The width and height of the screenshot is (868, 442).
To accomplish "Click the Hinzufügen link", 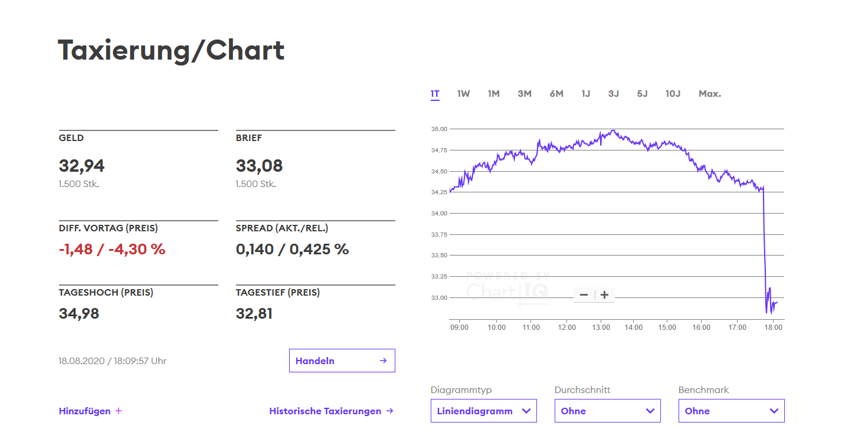I will 84,411.
